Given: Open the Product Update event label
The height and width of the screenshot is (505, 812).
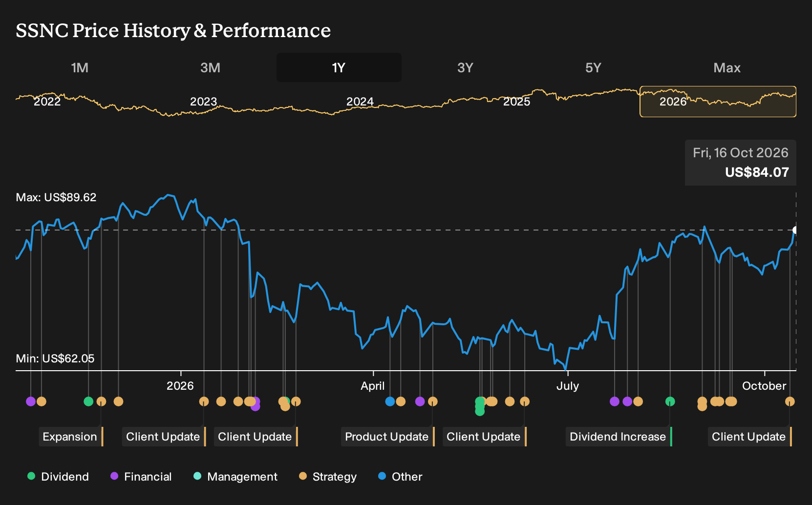Looking at the screenshot, I should tap(388, 437).
